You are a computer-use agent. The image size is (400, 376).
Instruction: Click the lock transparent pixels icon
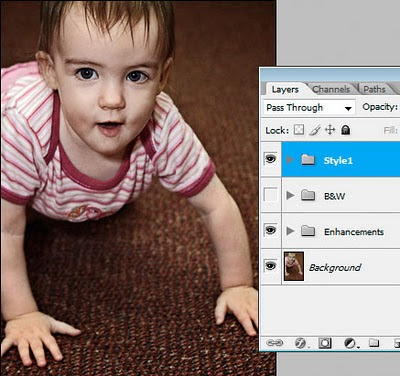click(x=299, y=130)
